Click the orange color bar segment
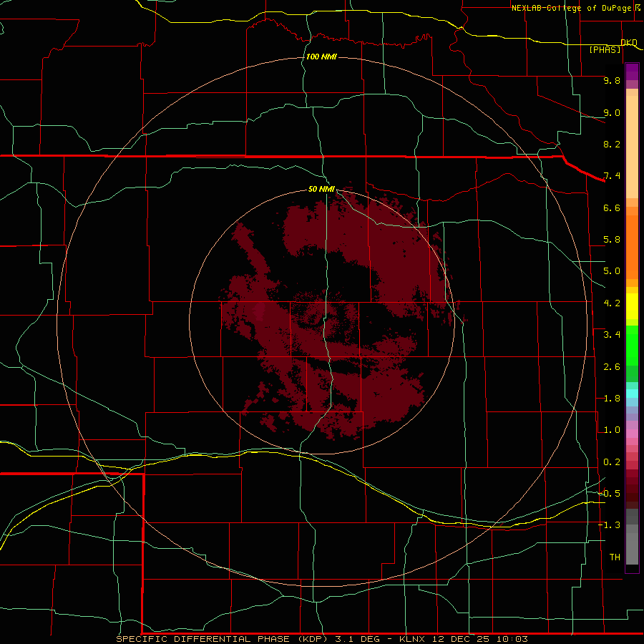The width and height of the screenshot is (644, 644). click(x=632, y=247)
